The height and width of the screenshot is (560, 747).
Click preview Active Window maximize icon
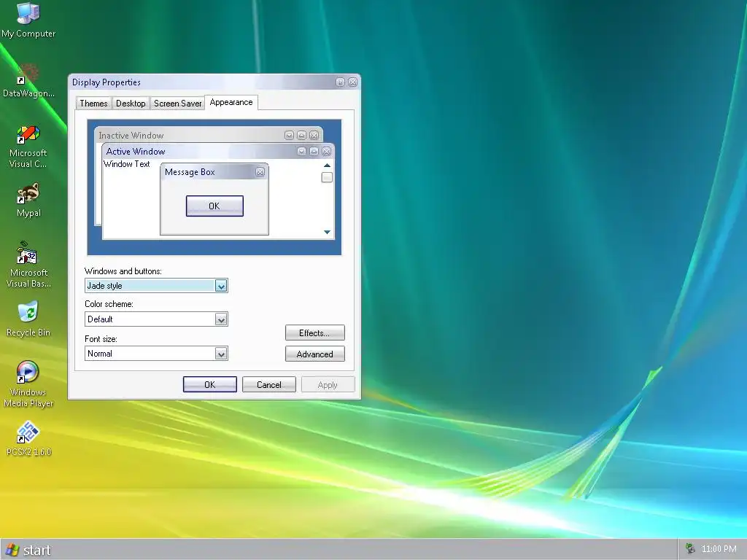pos(314,152)
